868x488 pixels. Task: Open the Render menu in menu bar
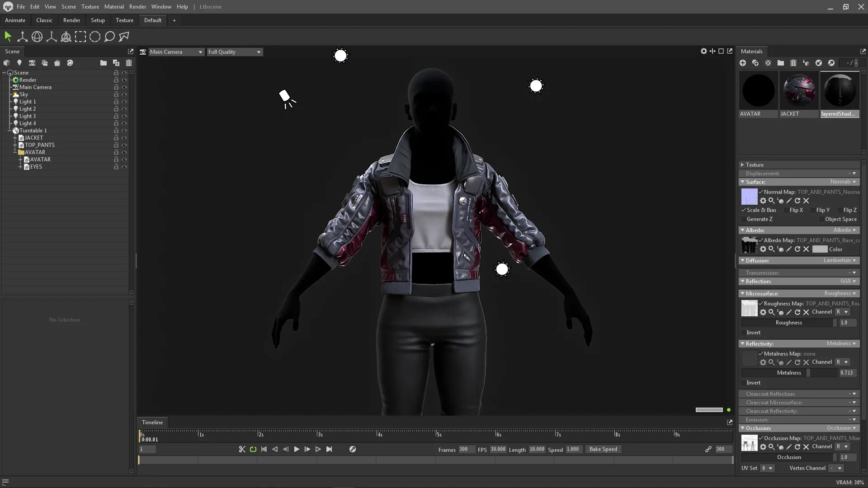tap(137, 7)
